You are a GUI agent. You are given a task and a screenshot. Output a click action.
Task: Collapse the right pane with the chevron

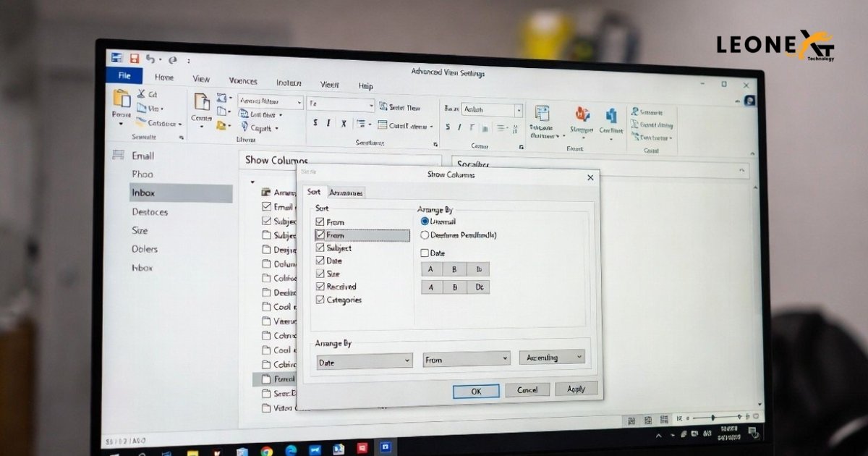coord(741,169)
